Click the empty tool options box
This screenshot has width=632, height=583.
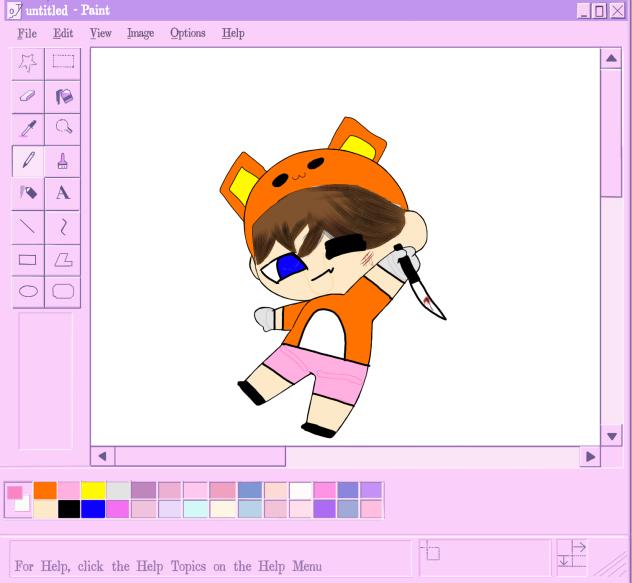[x=46, y=381]
